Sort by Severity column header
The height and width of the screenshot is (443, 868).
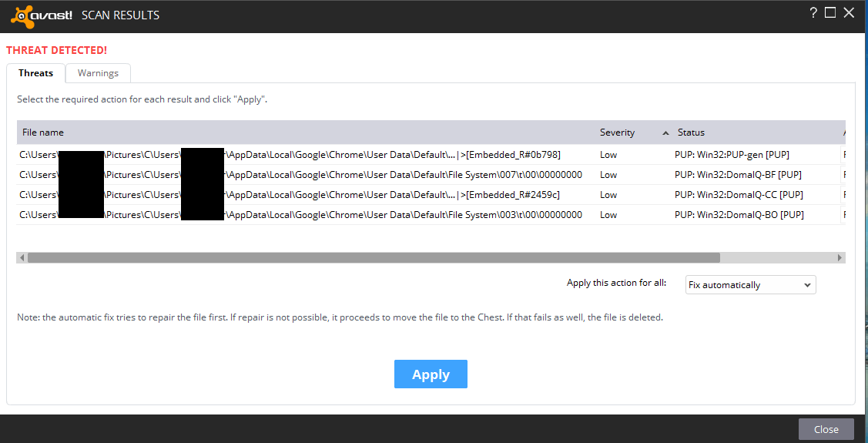coord(617,133)
